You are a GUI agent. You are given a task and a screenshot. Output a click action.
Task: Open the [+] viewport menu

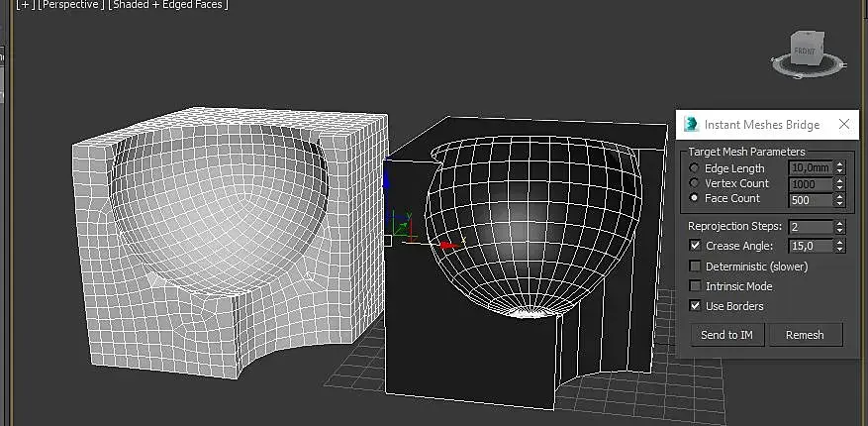[x=25, y=5]
